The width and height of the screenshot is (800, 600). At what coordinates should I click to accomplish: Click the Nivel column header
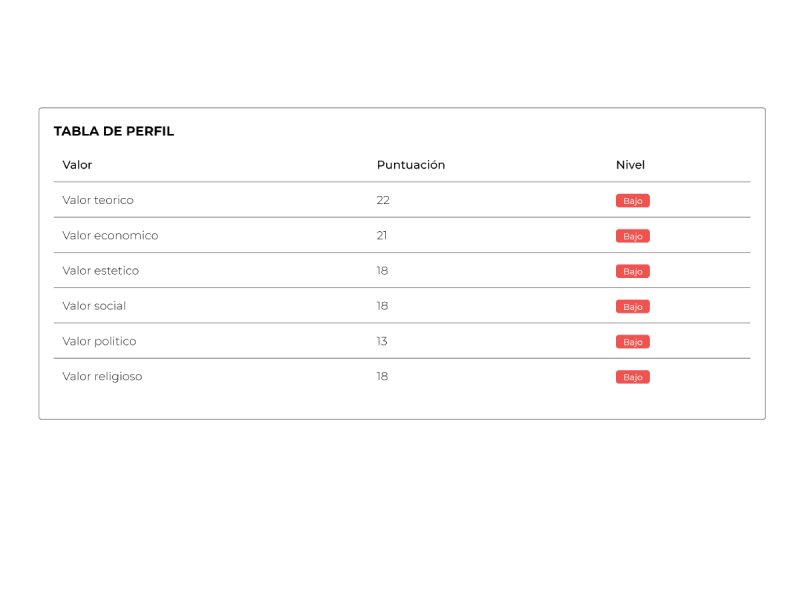click(630, 165)
